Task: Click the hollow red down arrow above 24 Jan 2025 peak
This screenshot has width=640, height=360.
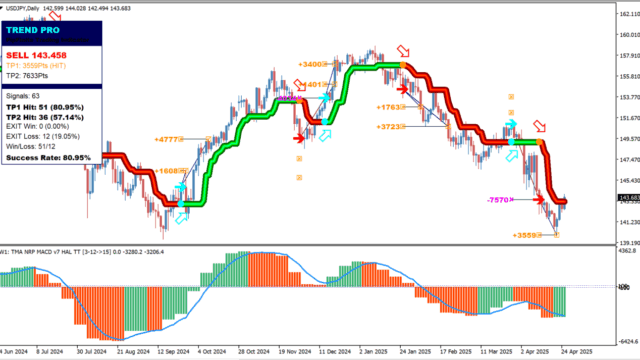Action: point(403,51)
